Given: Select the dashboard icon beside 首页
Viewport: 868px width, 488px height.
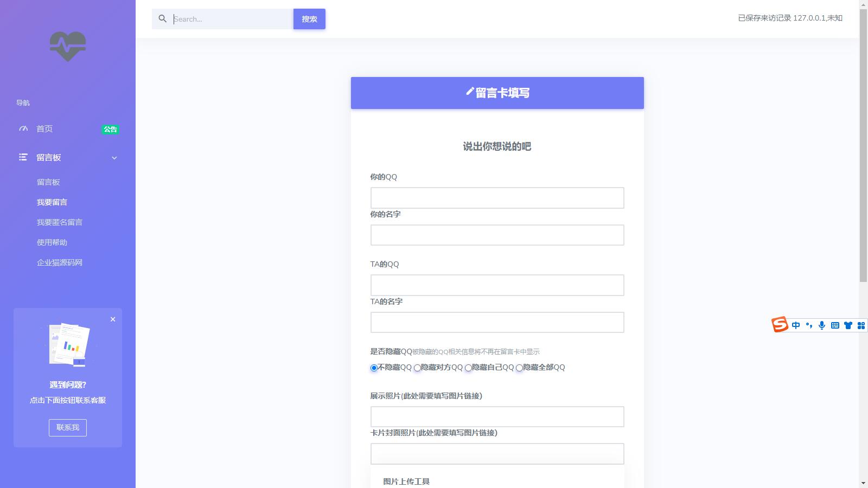Looking at the screenshot, I should (x=23, y=129).
